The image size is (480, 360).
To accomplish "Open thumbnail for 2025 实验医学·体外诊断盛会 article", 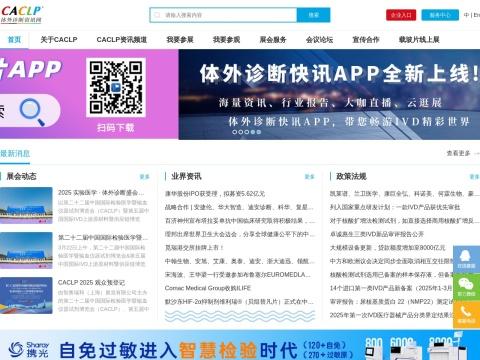I will point(26,205).
